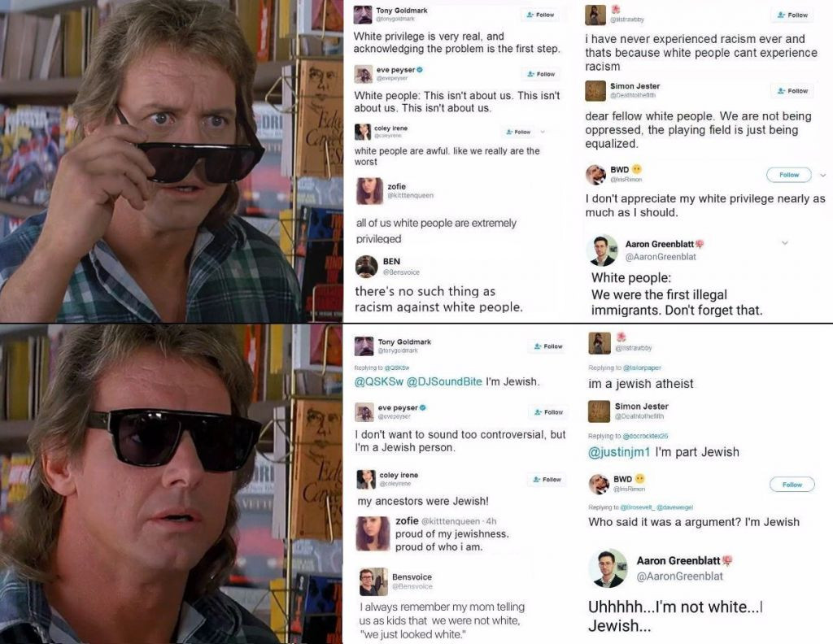Screen dimensions: 833x644
Task: Open the @DJSoundBite mention link
Action: 444,381
